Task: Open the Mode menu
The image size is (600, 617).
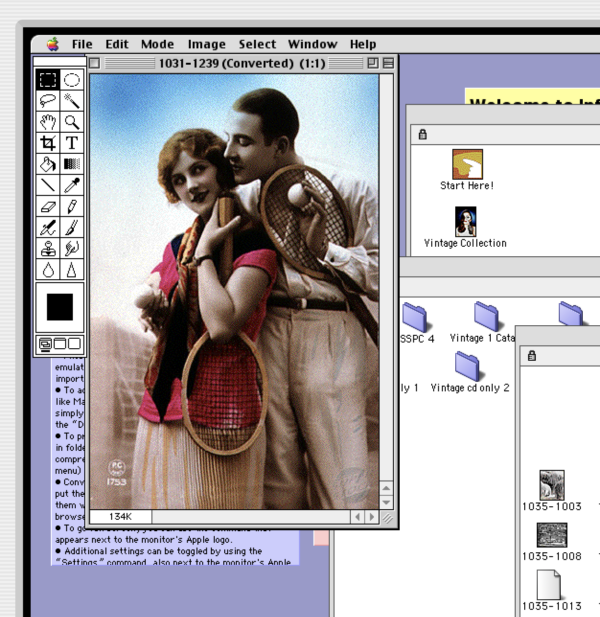Action: coord(157,44)
